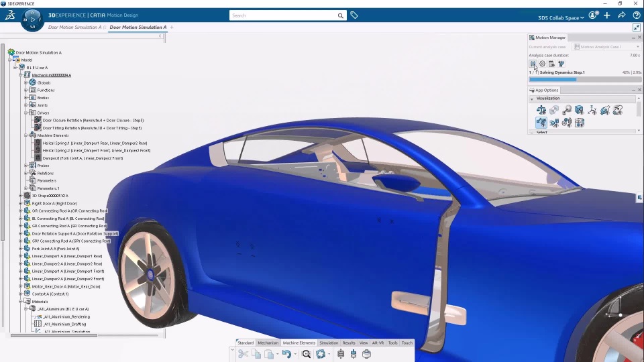The image size is (644, 362).
Task: Toggle the connected nodes visualization icon
Action: pos(554,122)
